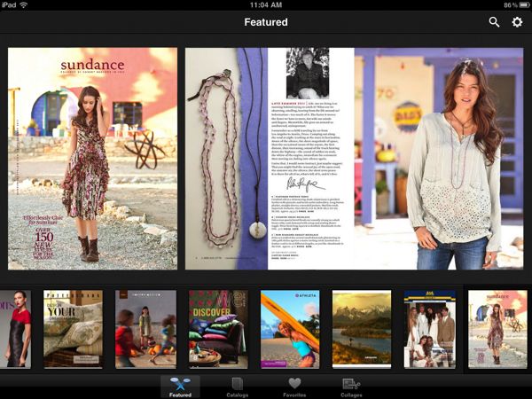The height and width of the screenshot is (399, 532).
Task: Tap the Wi-Fi icon in status bar
Action: [x=24, y=5]
